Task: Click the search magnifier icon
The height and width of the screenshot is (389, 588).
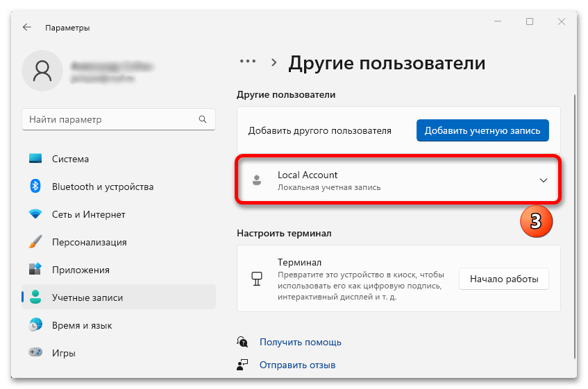Action: point(203,119)
